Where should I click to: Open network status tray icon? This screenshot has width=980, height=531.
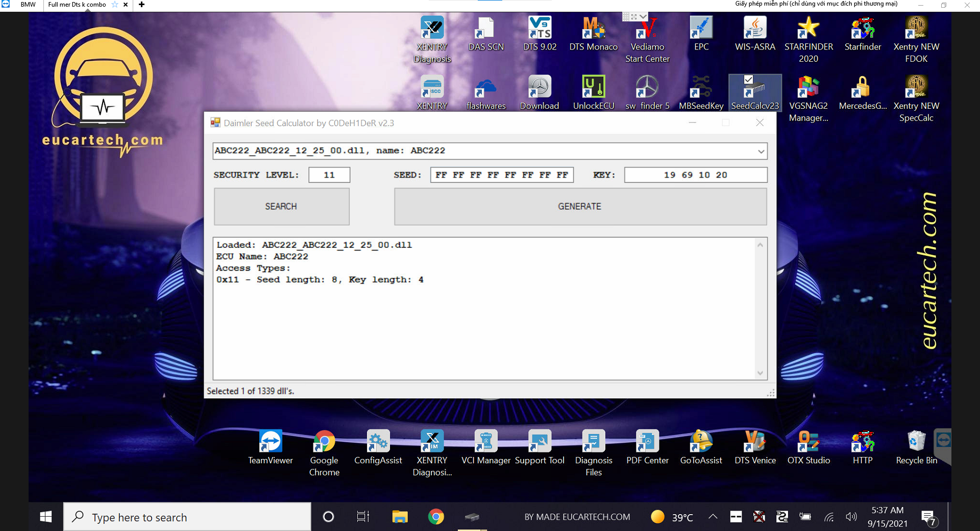[828, 517]
